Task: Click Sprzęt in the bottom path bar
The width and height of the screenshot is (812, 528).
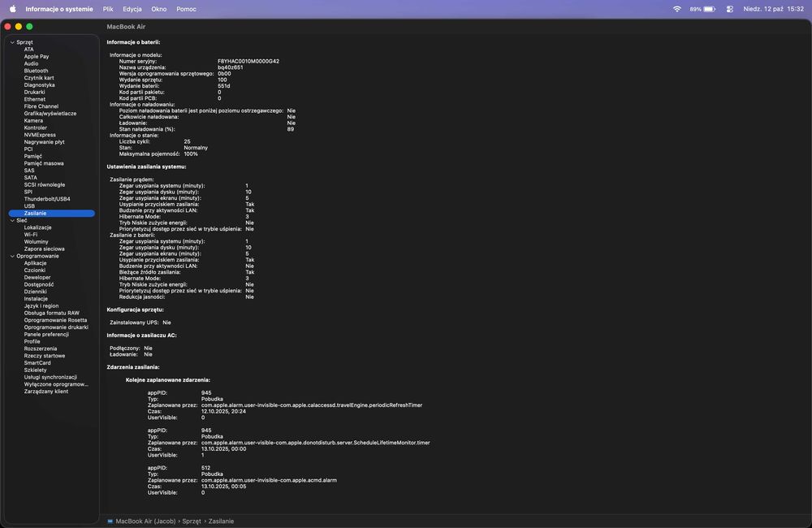Action: click(x=192, y=521)
